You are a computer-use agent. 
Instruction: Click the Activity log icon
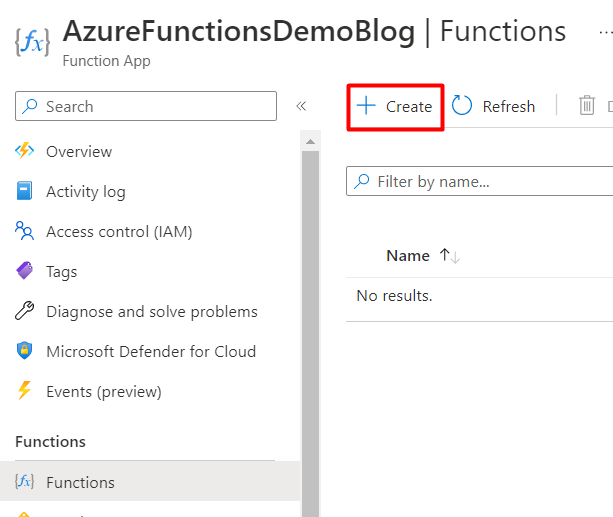25,191
